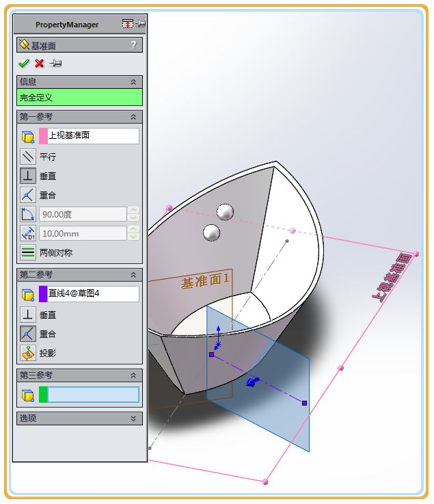Click green swatch of third reference
This screenshot has height=504, width=434.
(x=43, y=395)
